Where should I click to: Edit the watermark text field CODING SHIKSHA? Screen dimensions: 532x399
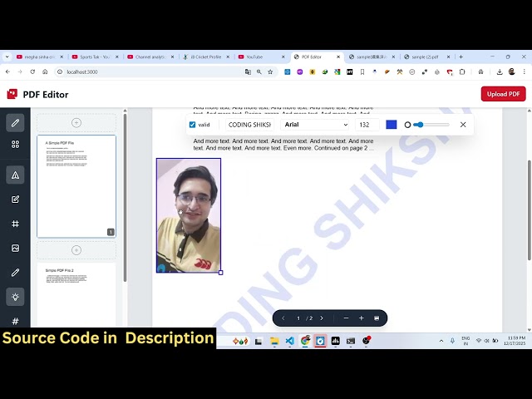point(249,125)
